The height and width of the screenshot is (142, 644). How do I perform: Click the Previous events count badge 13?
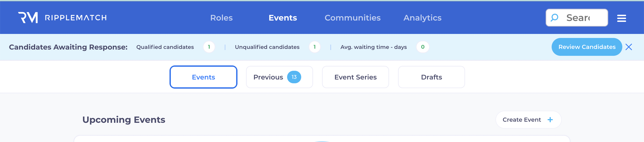tap(294, 77)
